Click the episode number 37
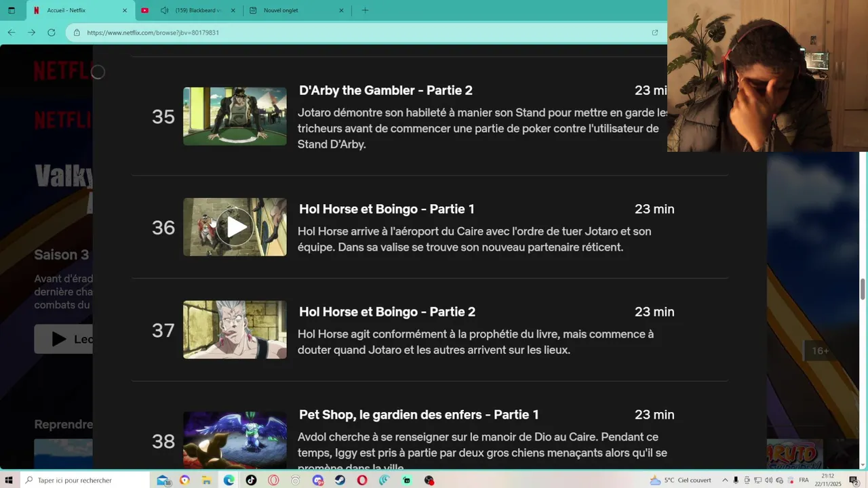 (163, 331)
